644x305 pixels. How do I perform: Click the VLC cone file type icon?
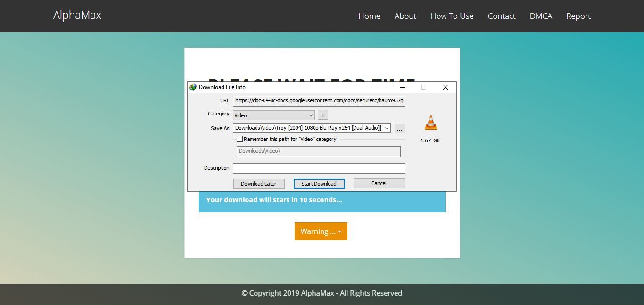(x=430, y=123)
